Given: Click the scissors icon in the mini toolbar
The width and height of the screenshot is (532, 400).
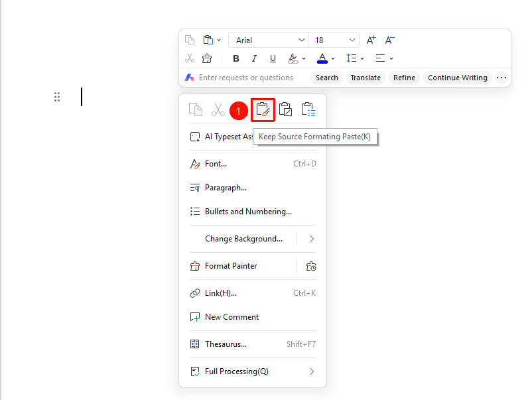Looking at the screenshot, I should (x=190, y=58).
